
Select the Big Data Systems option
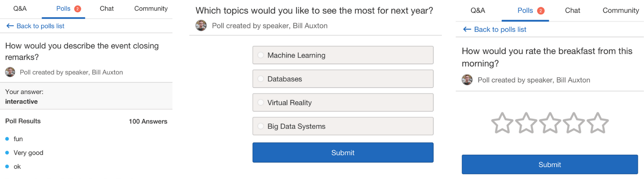coord(261,126)
